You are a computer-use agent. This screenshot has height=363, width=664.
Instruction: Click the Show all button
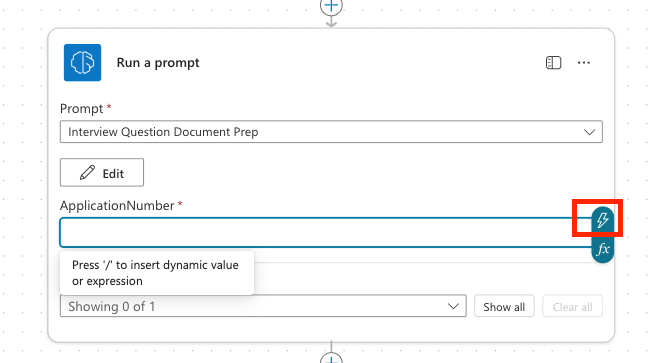tap(504, 306)
